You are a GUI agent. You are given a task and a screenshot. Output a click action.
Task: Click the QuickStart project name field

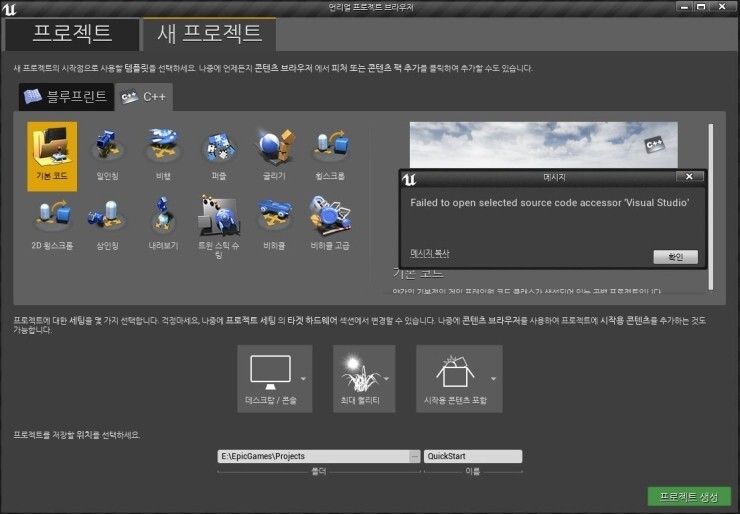point(473,456)
